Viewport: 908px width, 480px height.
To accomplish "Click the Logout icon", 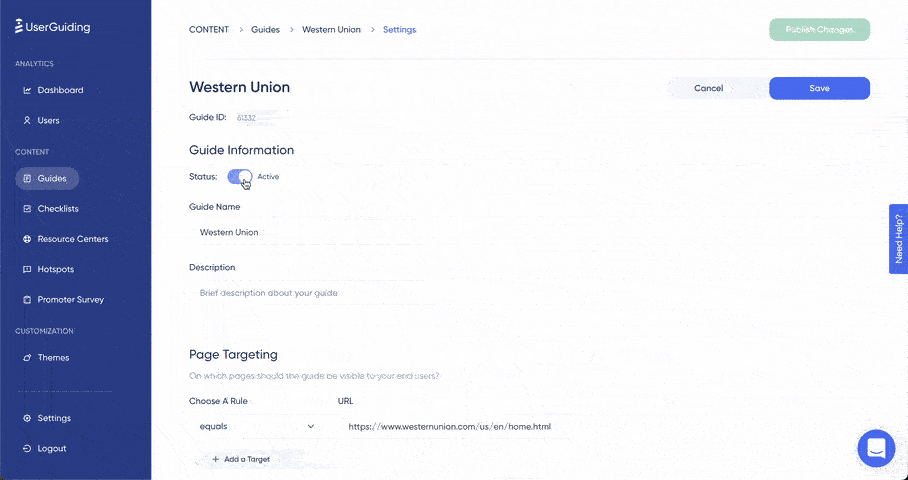I will click(x=27, y=448).
